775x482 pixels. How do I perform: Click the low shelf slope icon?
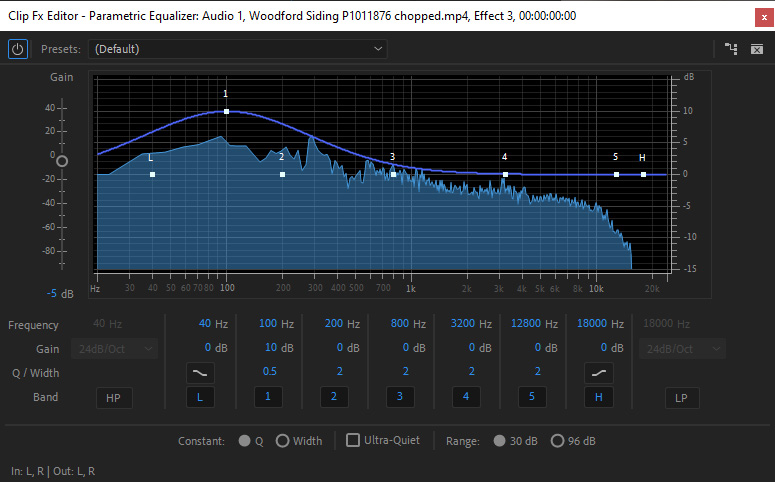coord(200,373)
